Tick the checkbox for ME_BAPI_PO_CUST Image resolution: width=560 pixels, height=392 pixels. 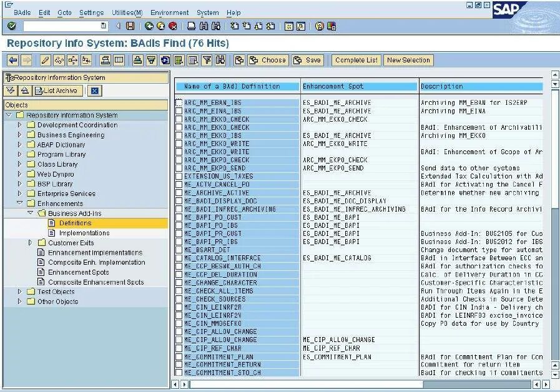coord(179,217)
